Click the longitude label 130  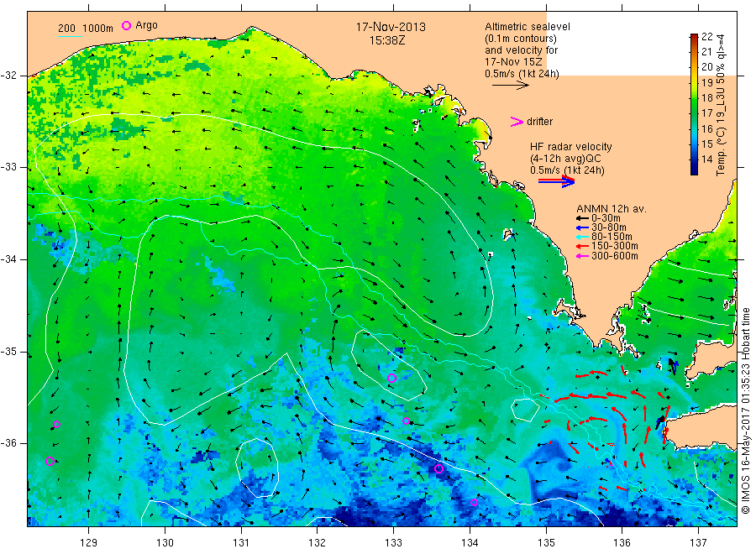165,543
